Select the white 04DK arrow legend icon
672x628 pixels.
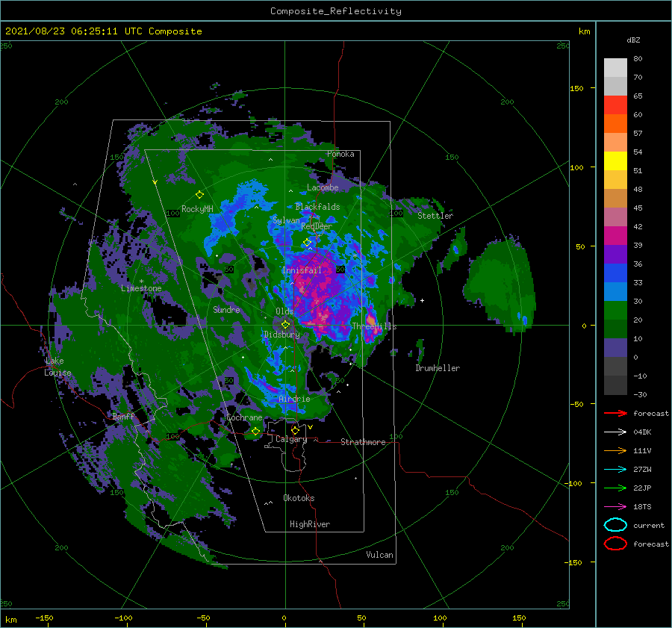pos(615,432)
